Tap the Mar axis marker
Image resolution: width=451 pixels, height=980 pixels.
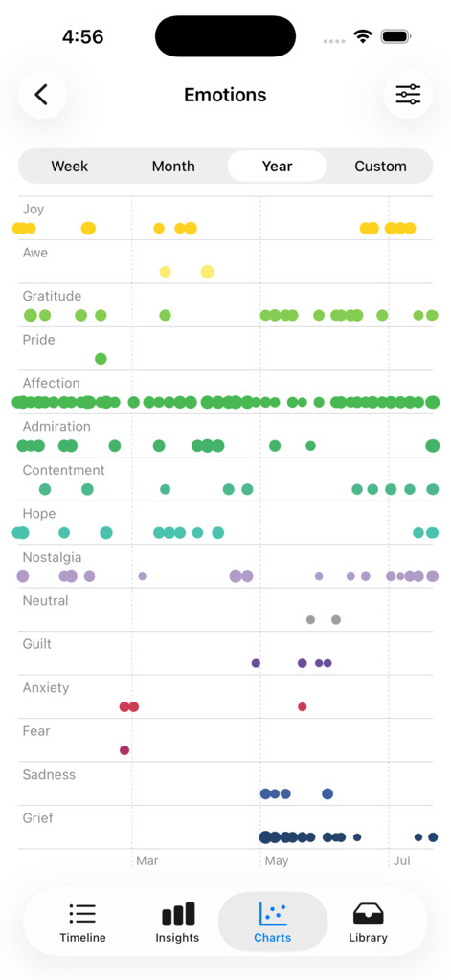147,861
